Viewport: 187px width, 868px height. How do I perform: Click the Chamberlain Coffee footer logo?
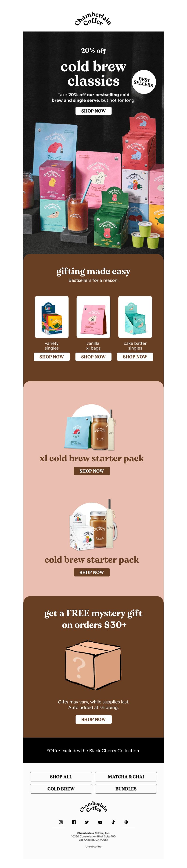coord(93,807)
